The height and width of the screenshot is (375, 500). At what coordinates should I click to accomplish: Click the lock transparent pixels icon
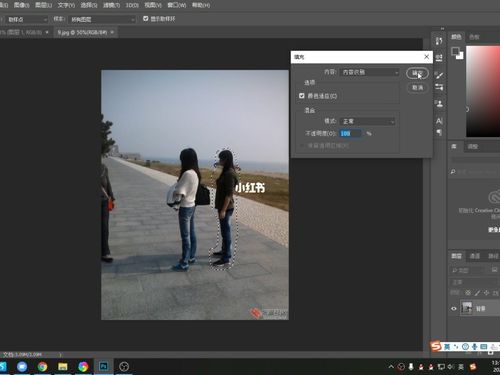pyautogui.click(x=468, y=293)
